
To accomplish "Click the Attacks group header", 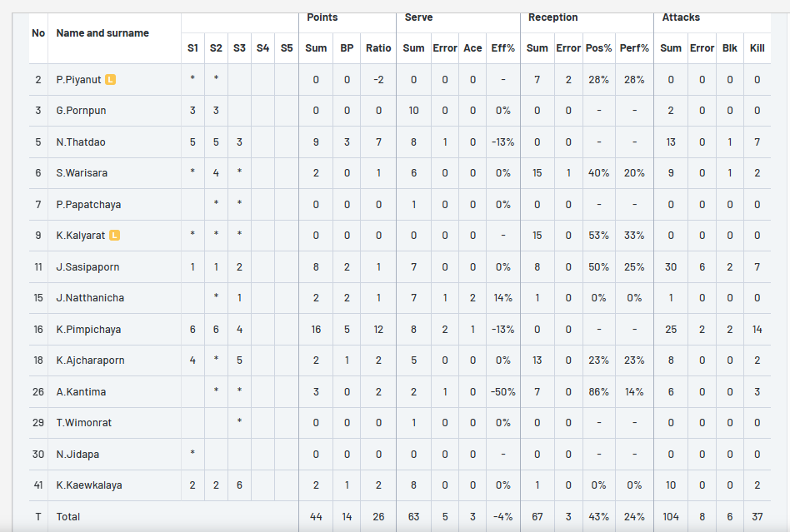I will pos(681,17).
